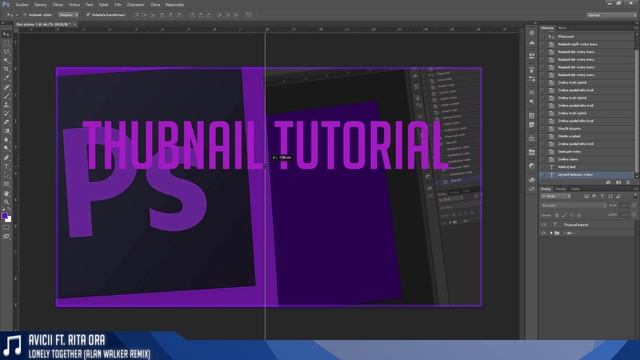This screenshot has height=360, width=640.
Task: Open the workspace switcher dropdown at top right
Action: pos(611,15)
